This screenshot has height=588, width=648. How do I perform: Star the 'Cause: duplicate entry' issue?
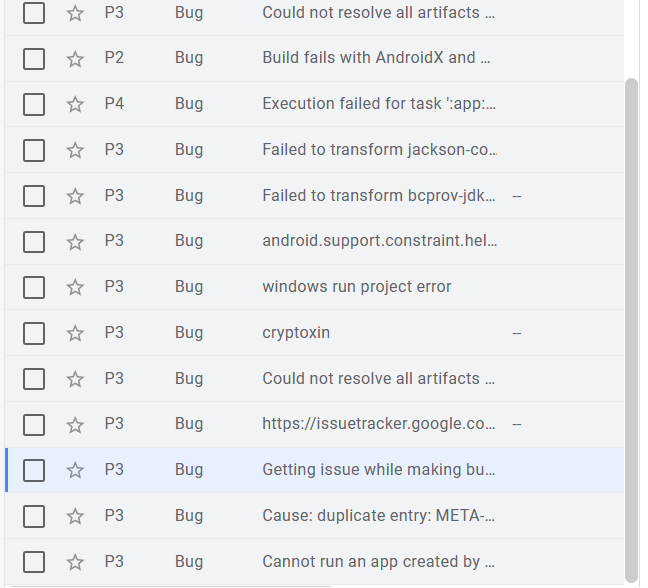(x=75, y=517)
